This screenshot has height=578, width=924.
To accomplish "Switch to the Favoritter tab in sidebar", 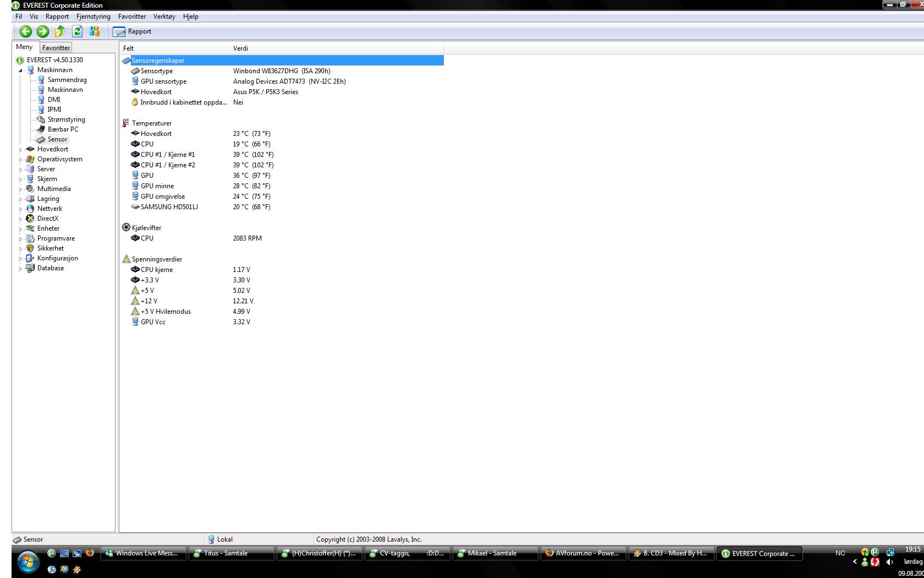I will pos(56,48).
